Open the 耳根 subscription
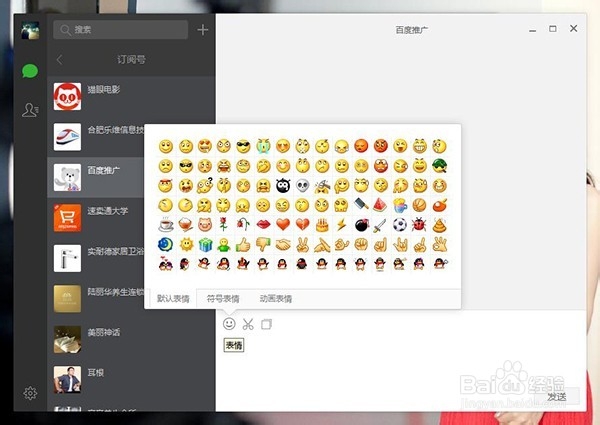600x425 pixels. (x=131, y=380)
